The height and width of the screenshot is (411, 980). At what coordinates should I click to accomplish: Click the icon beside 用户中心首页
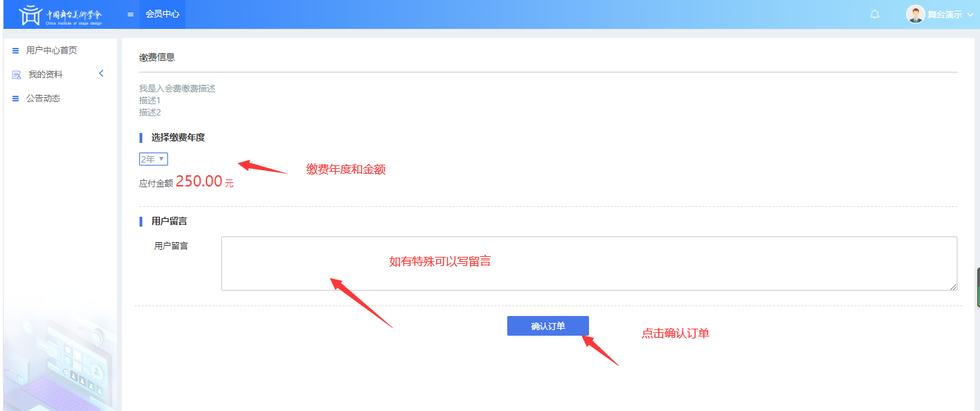pyautogui.click(x=15, y=51)
